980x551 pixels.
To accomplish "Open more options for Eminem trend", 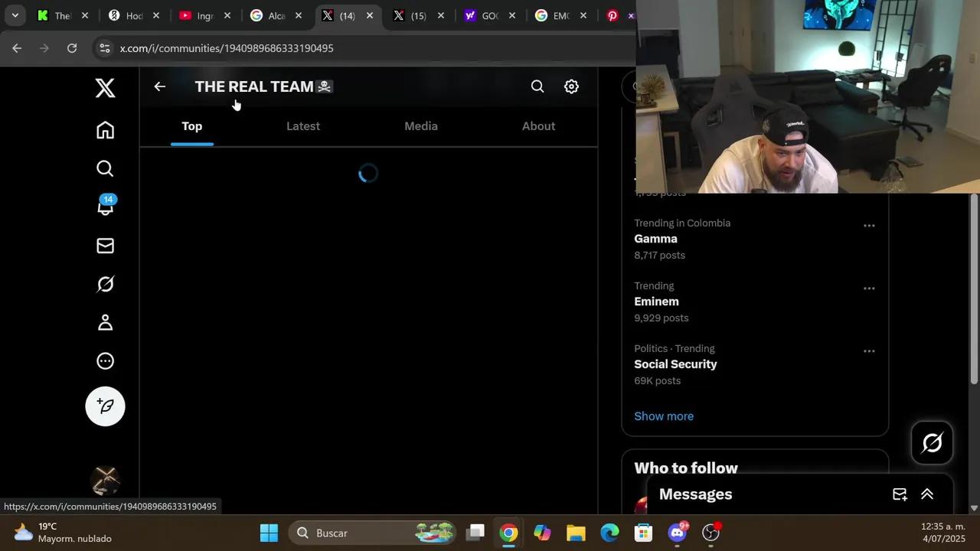I will click(869, 289).
